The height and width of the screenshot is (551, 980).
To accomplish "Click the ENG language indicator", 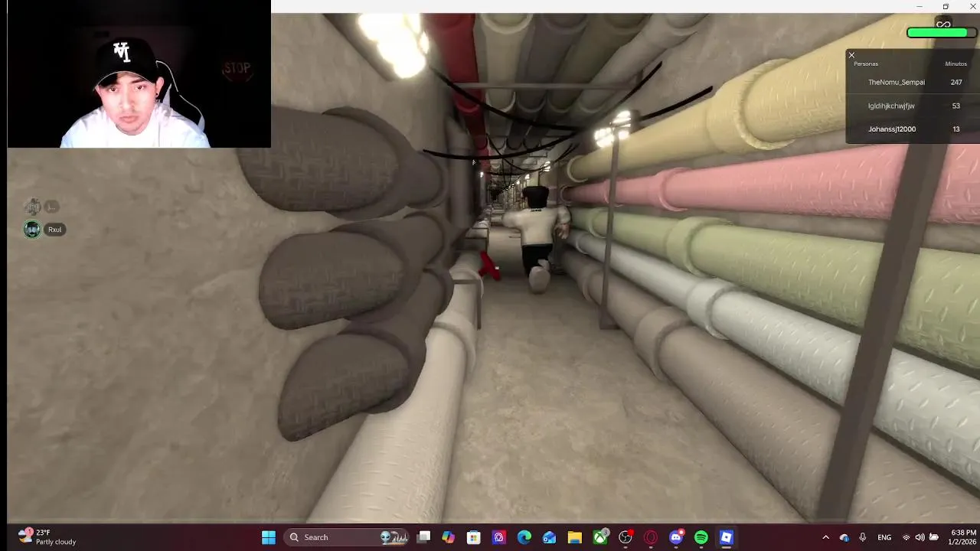I will (884, 537).
